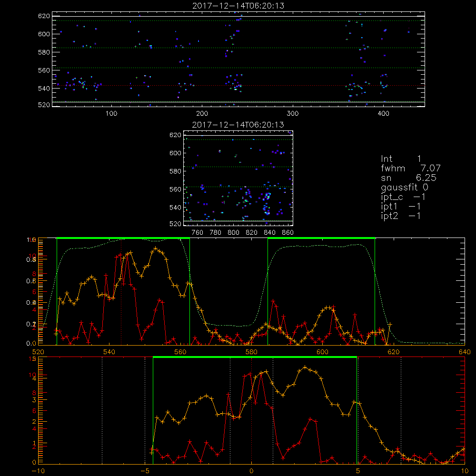The width and height of the screenshot is (476, 476).
Task: Click the left green bar atop the profile plot
Action: click(x=123, y=238)
